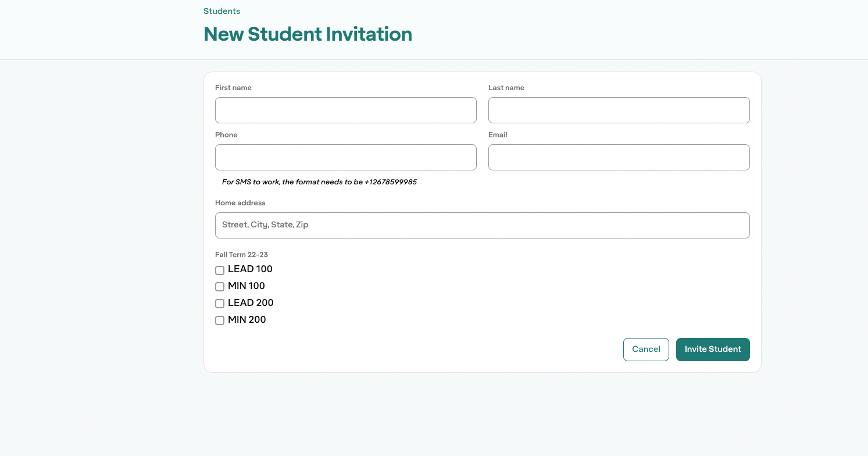Click the Email input box

coord(619,158)
